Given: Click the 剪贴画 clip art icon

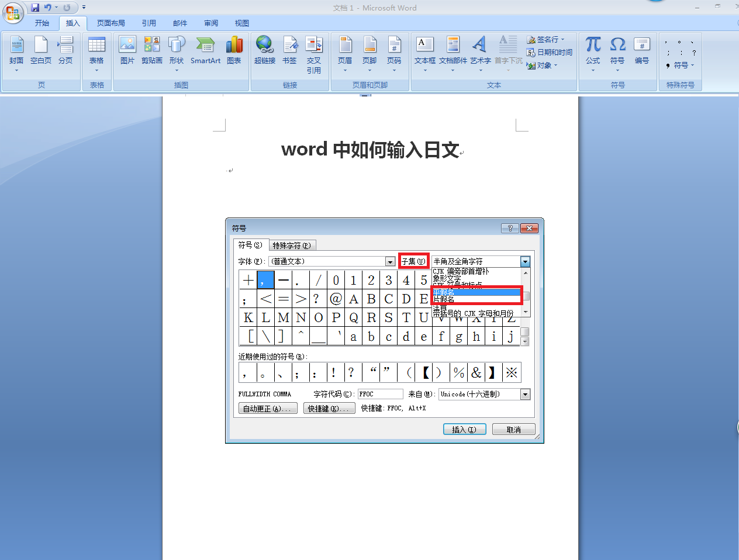Looking at the screenshot, I should pos(152,50).
